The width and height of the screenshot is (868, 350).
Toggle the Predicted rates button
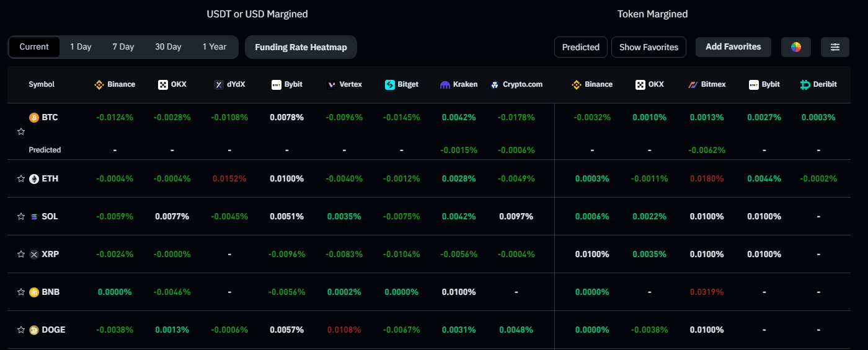581,47
